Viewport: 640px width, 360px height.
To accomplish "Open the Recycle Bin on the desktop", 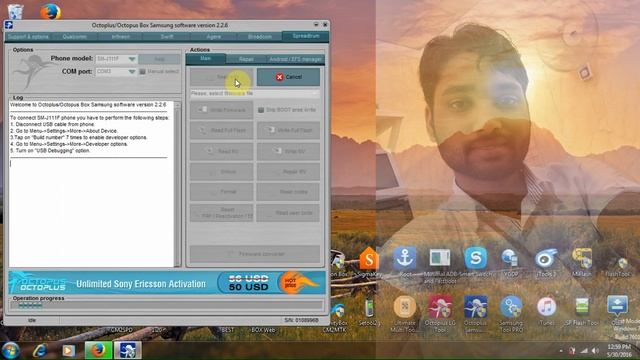I will 15,11.
